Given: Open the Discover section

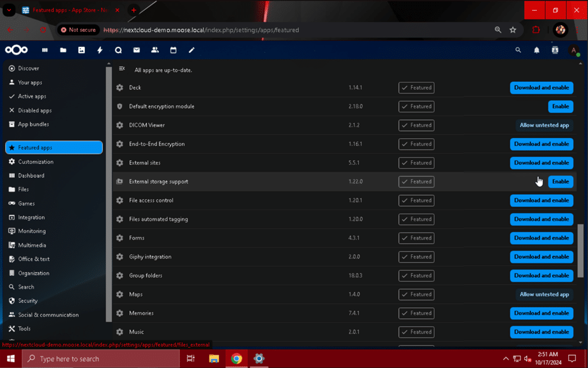Looking at the screenshot, I should [x=54, y=69].
